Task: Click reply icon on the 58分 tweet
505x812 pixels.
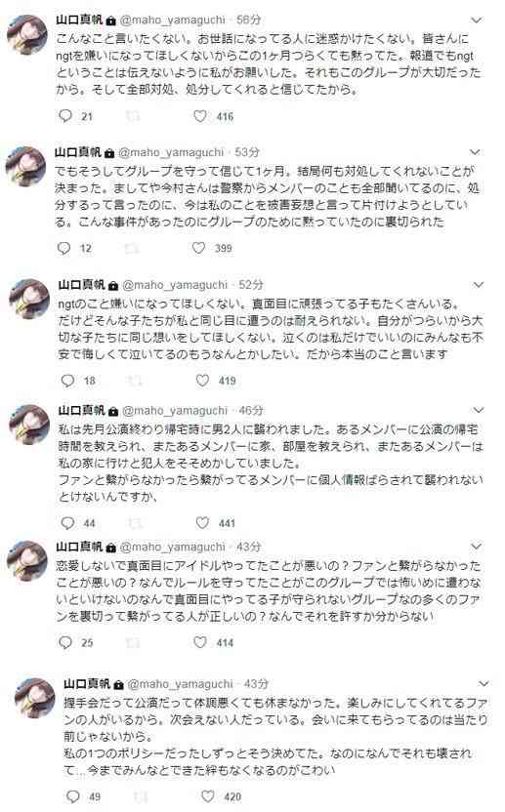Action: [x=65, y=116]
